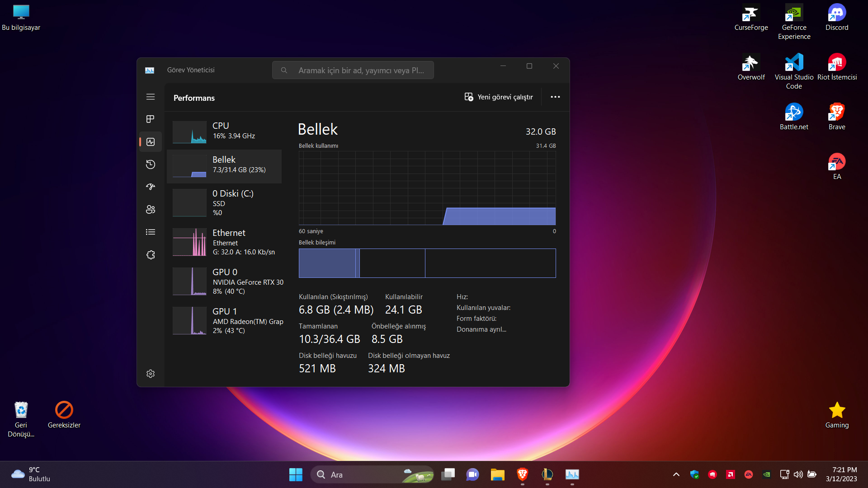Image resolution: width=868 pixels, height=488 pixels.
Task: Open the Services page icon
Action: (151, 255)
